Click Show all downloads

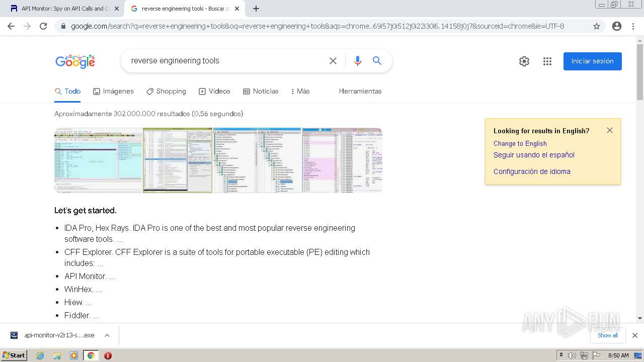(608, 335)
